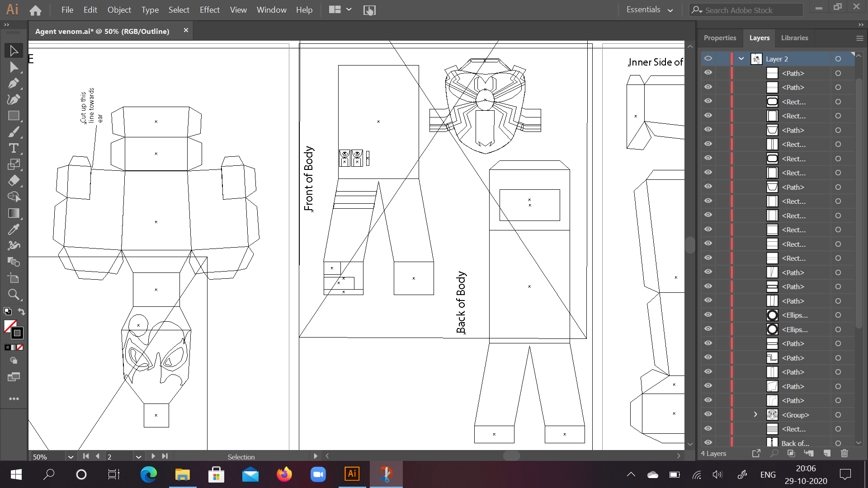
Task: Select the Pen tool
Action: pyautogui.click(x=14, y=84)
